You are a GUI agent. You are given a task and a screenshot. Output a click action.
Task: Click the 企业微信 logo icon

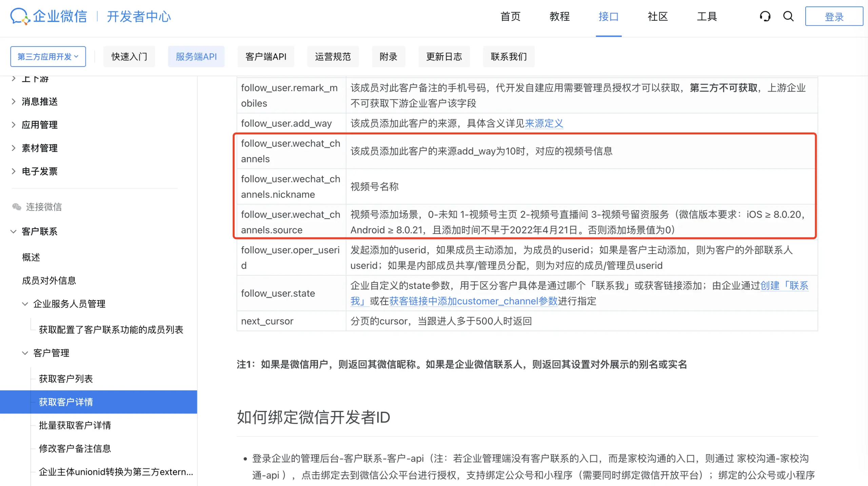(20, 16)
